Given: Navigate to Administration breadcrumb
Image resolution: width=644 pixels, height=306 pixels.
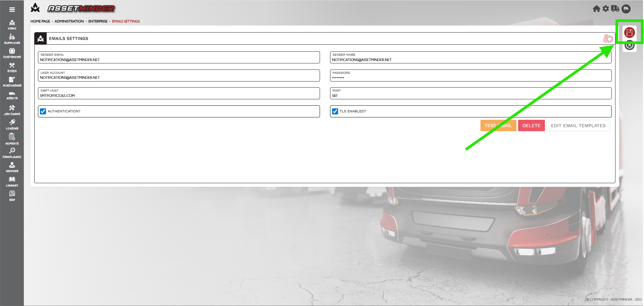Looking at the screenshot, I should tap(69, 21).
